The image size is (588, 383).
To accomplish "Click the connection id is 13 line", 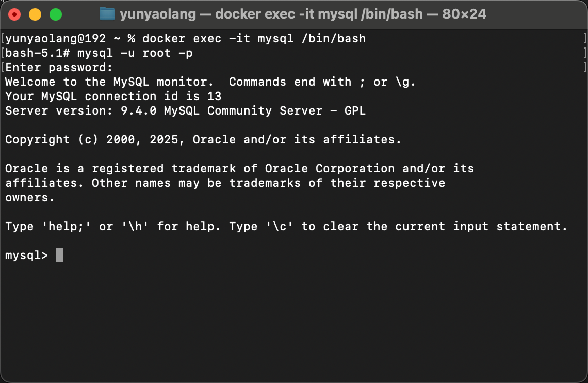I will tap(113, 96).
